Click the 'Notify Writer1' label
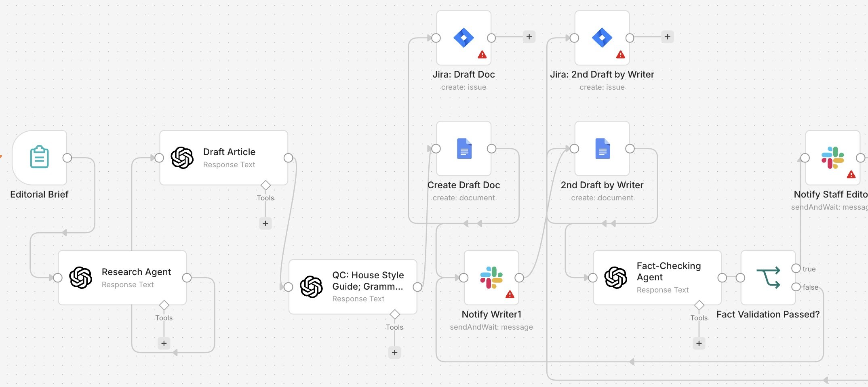Image resolution: width=868 pixels, height=387 pixels. pos(491,314)
